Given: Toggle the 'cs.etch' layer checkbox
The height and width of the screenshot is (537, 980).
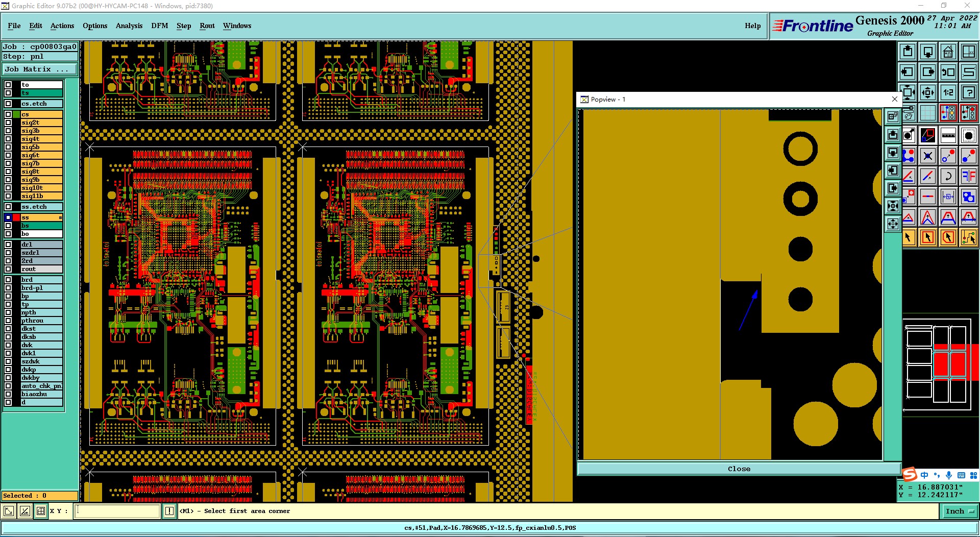Looking at the screenshot, I should coord(8,104).
